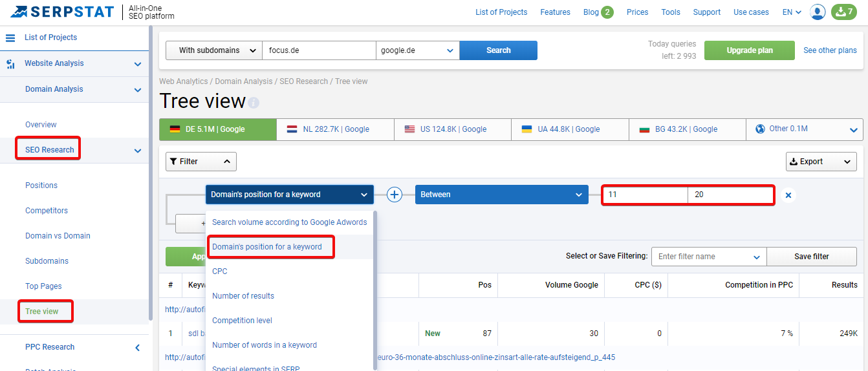
Task: Open Prices in top navigation
Action: click(637, 12)
